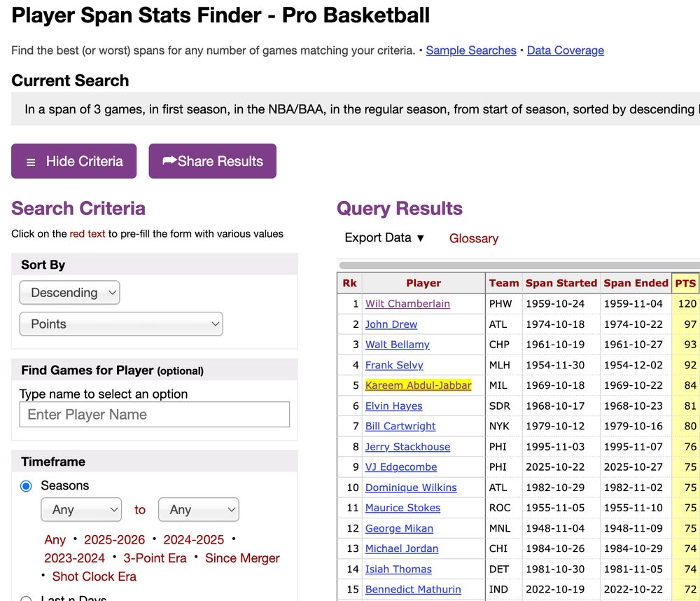Open the first Any season dropdown in Timeframe
The image size is (700, 601).
coord(80,509)
